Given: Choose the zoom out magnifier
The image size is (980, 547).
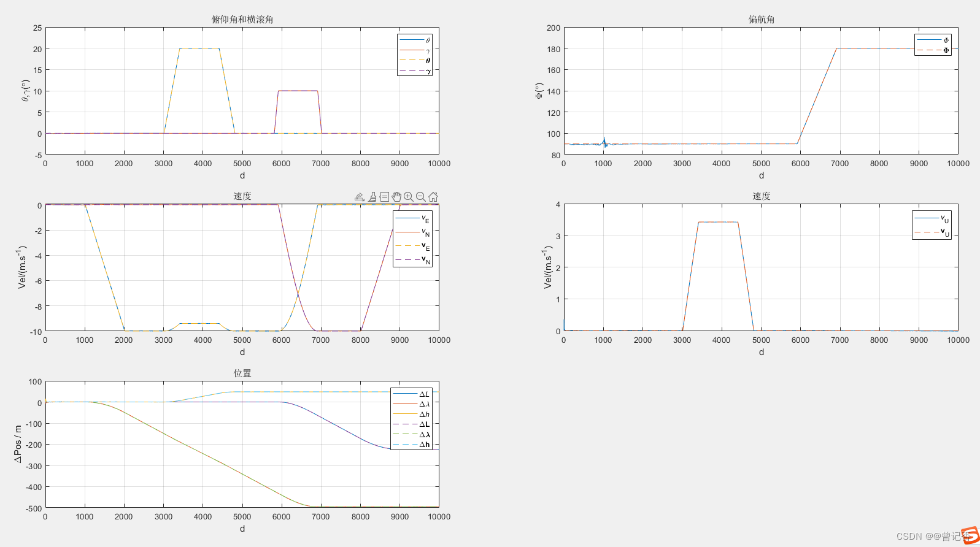Looking at the screenshot, I should pos(421,197).
